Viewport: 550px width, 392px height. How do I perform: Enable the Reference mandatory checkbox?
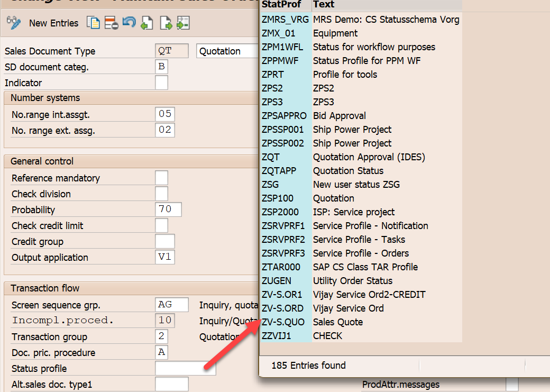coord(161,177)
